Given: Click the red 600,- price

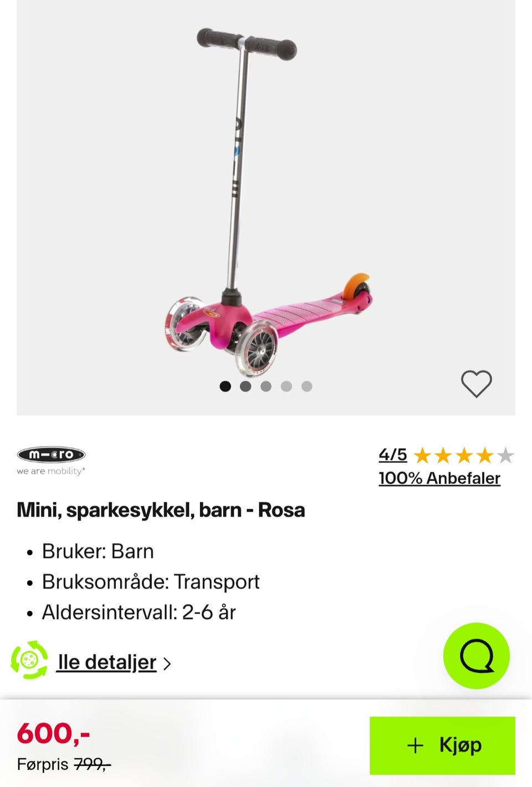Looking at the screenshot, I should tap(53, 734).
